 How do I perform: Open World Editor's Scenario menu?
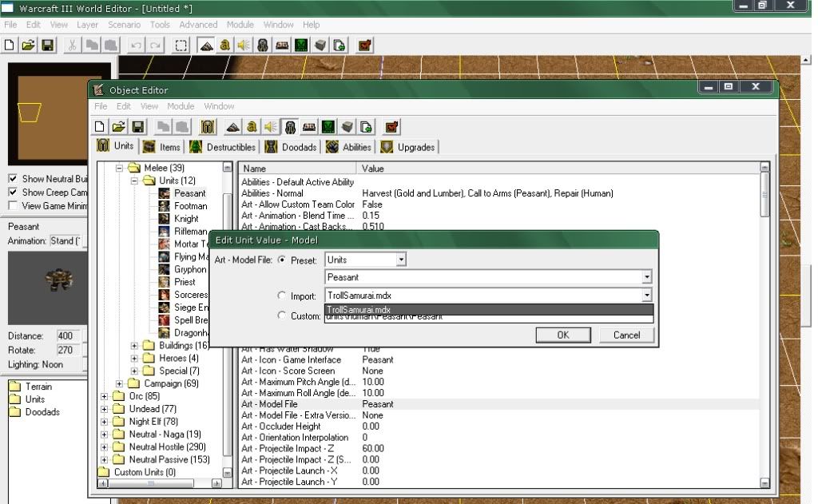click(x=124, y=25)
